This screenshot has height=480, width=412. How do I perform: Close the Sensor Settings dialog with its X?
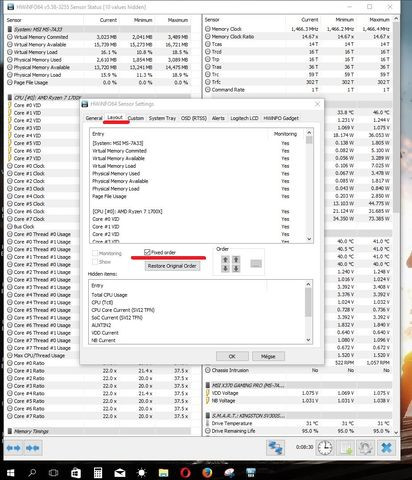[x=317, y=104]
